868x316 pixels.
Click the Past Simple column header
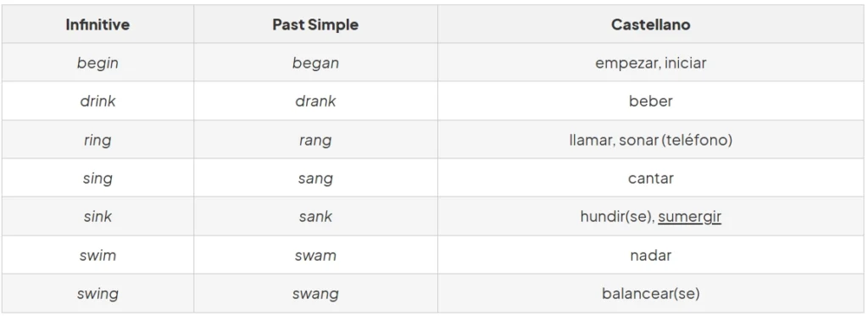[315, 25]
